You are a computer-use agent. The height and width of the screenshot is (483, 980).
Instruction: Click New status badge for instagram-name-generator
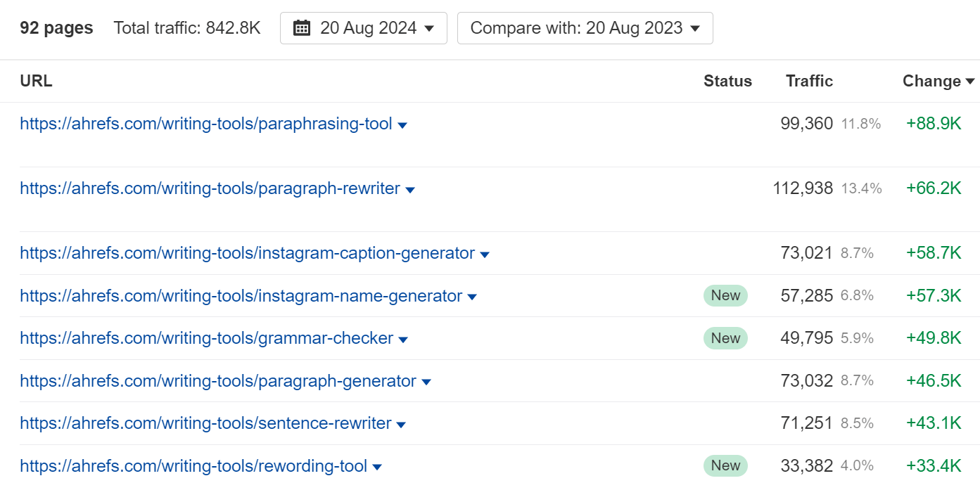(x=725, y=296)
